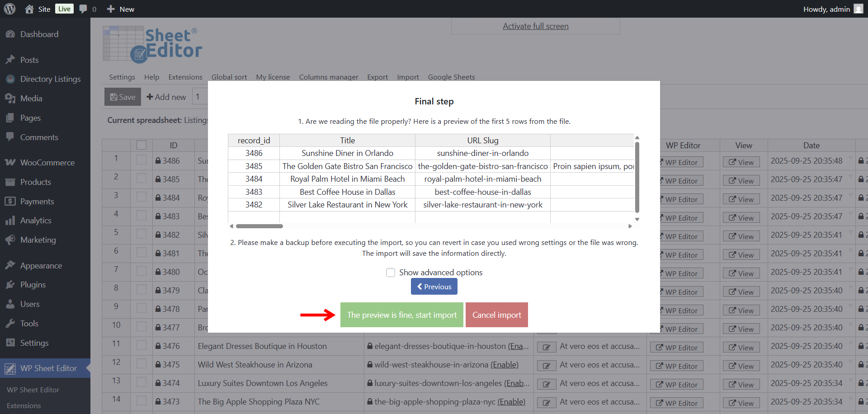Select checkbox for row 3479
Screen dimensions: 868x414
[142, 290]
